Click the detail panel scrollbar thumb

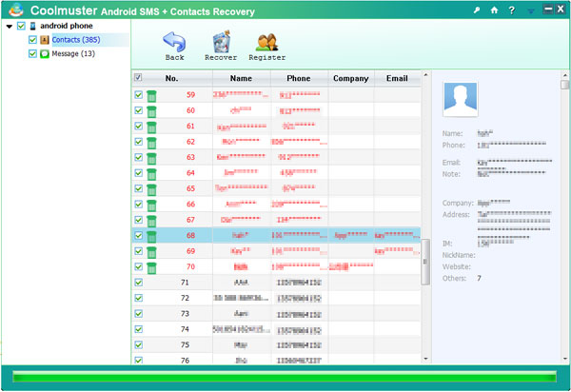(564, 85)
